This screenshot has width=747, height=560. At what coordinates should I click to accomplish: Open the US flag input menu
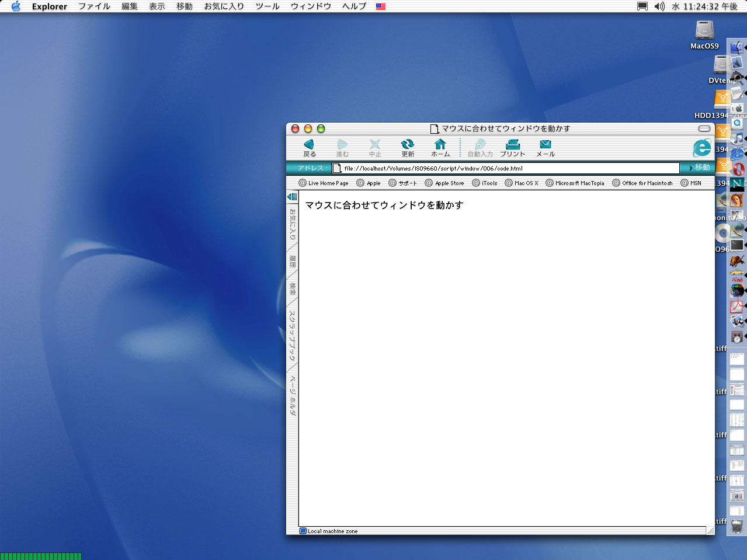coord(381,6)
